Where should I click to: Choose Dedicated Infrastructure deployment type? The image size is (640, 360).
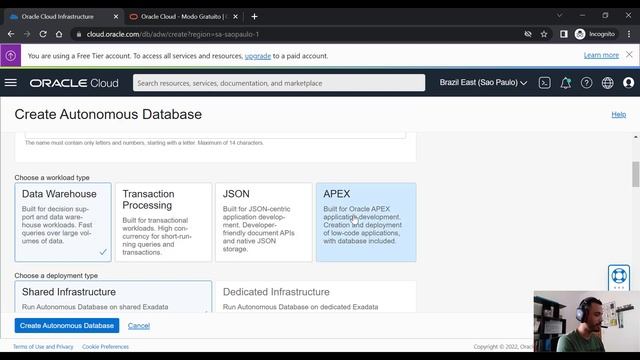(316, 297)
